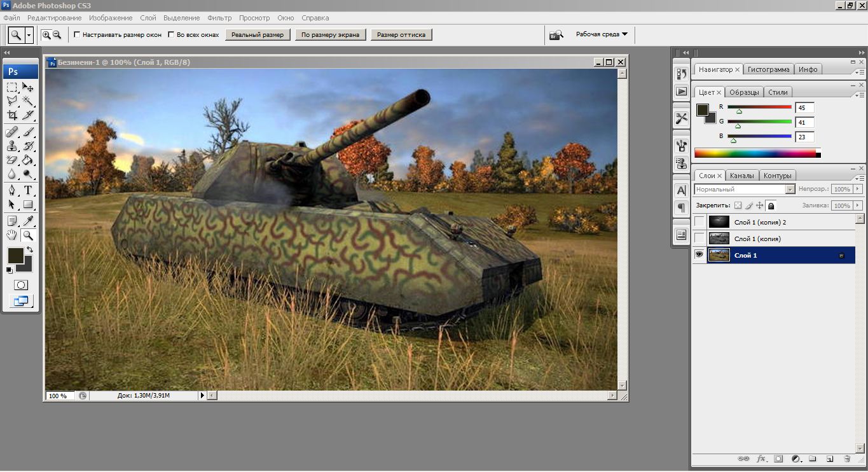Open the Actions panel play icon
The width and height of the screenshot is (868, 472).
point(681,91)
